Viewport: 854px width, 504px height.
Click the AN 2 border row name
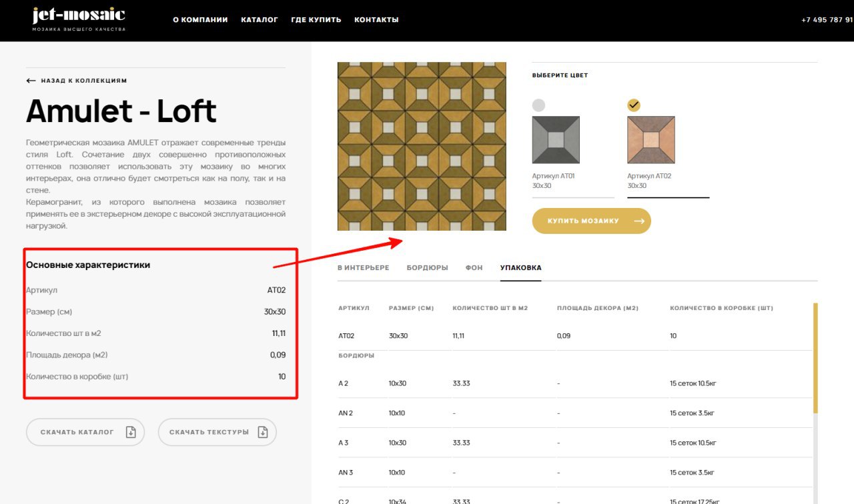click(x=346, y=413)
